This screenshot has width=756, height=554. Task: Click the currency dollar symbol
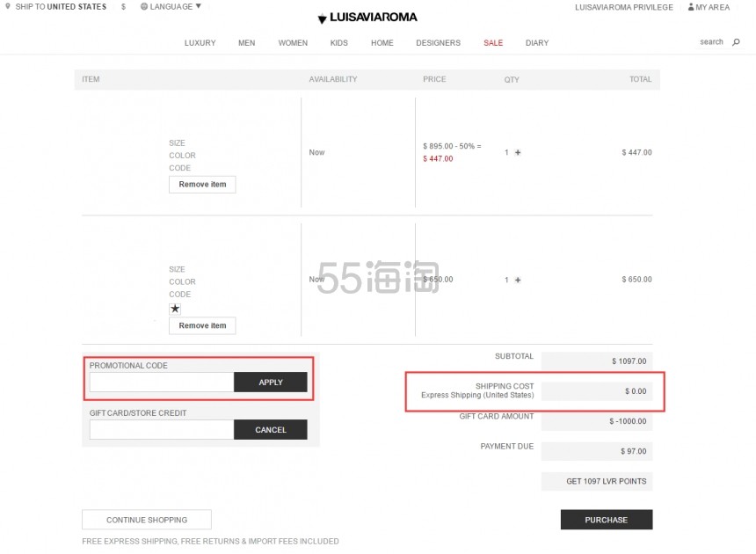(123, 7)
